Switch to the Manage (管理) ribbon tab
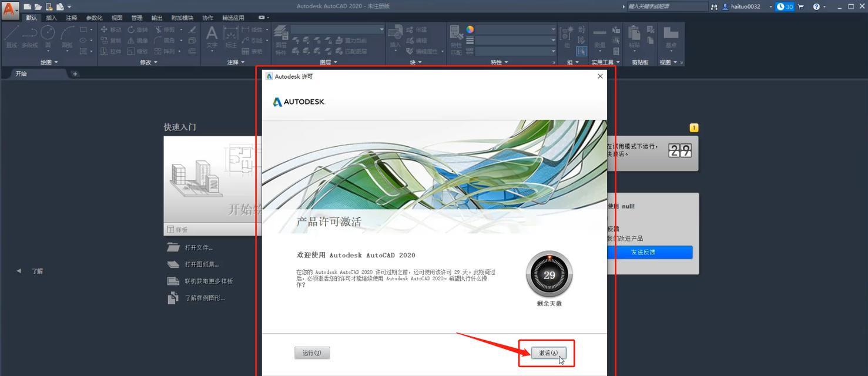This screenshot has width=868, height=376. [x=137, y=18]
